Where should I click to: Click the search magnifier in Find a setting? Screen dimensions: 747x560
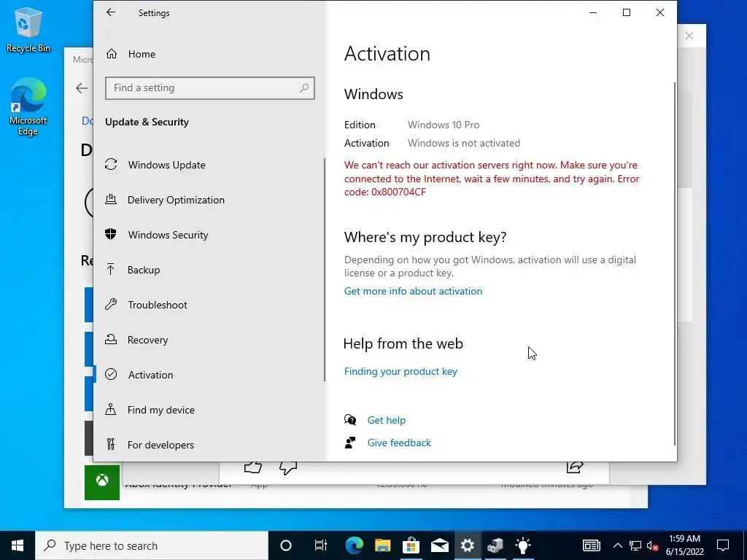tap(304, 88)
